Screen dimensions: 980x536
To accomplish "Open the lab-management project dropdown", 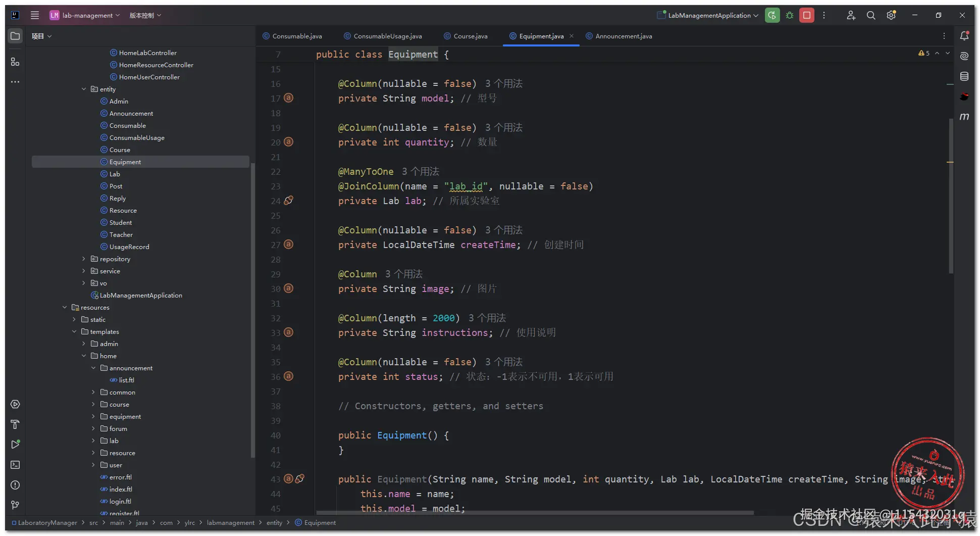I will (x=85, y=15).
